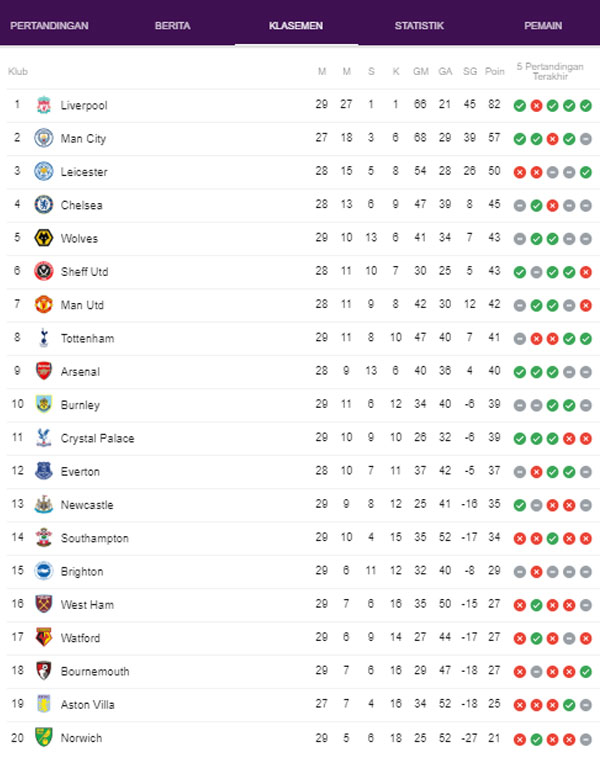Click the Crystal Palace team name
Image resolution: width=600 pixels, height=768 pixels.
[97, 438]
